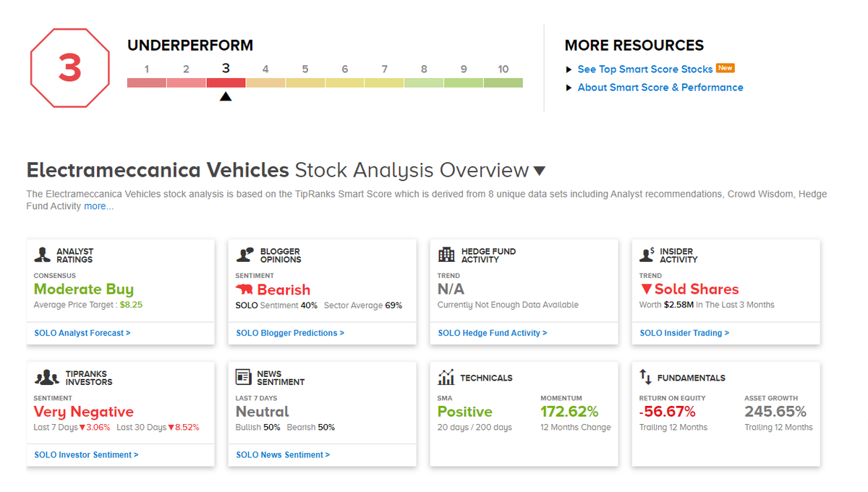Open SOLO Insider Trading link
Screen dimensions: 868x492
point(684,333)
